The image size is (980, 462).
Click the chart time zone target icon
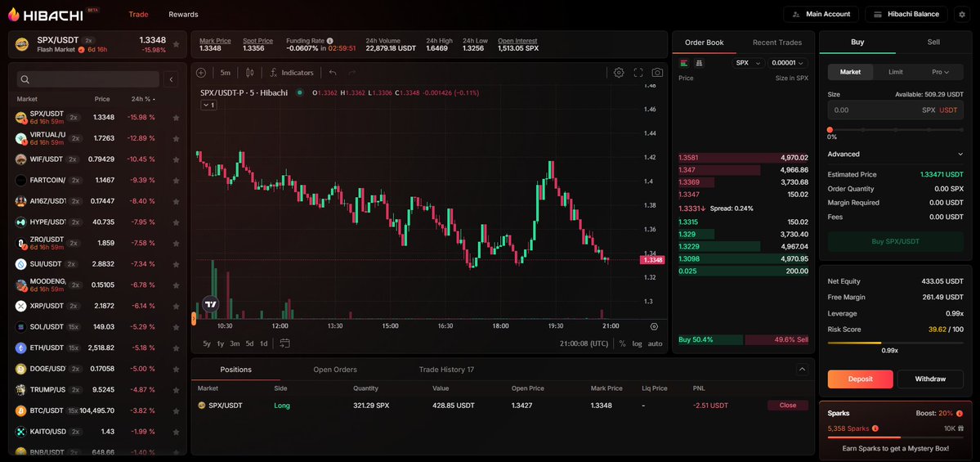[654, 326]
